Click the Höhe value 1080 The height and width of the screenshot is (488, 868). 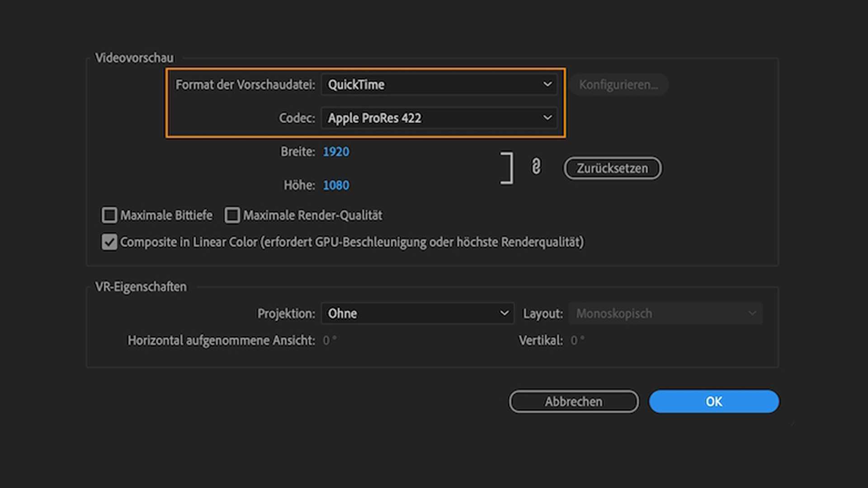coord(336,185)
